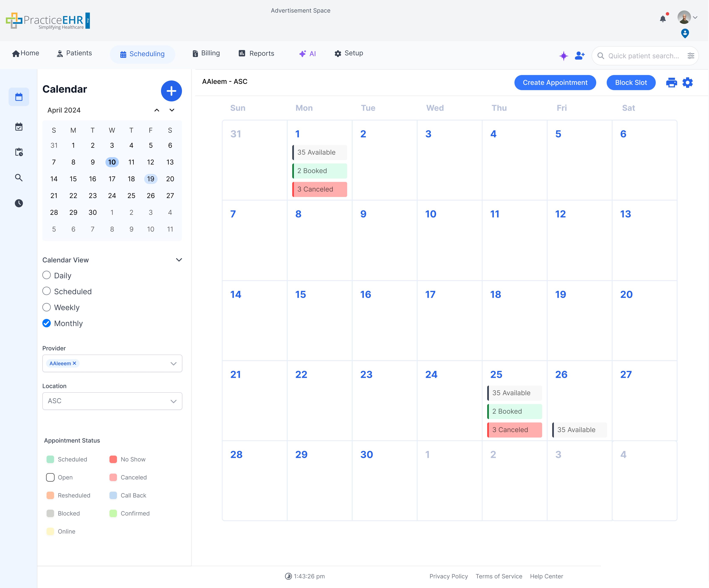Open search filter options icon

(x=691, y=56)
